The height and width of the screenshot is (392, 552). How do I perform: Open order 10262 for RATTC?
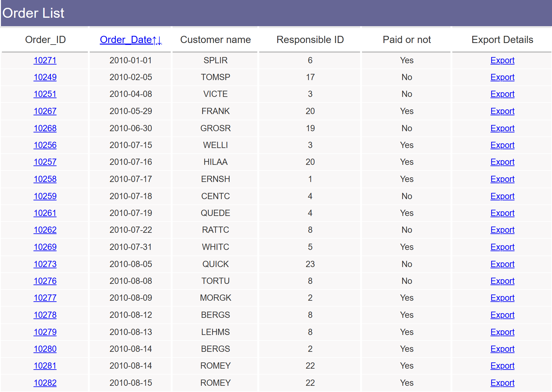(x=45, y=230)
